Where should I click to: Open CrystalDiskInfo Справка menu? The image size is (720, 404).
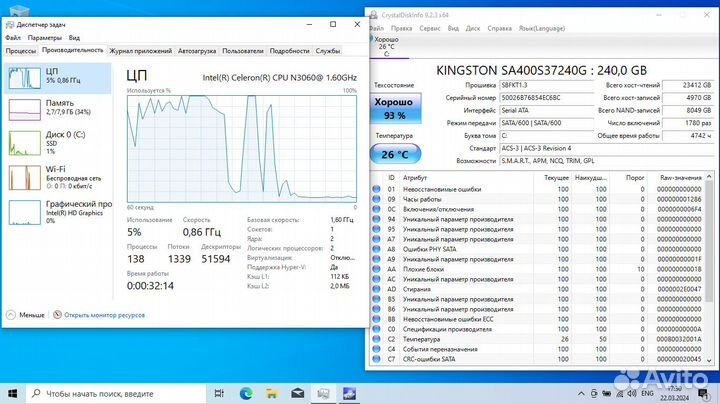coord(499,28)
